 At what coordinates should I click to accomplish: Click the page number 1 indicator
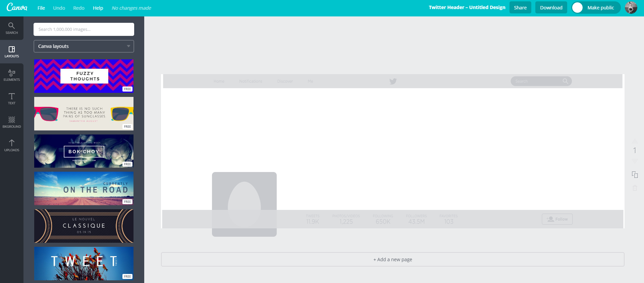coord(635,151)
